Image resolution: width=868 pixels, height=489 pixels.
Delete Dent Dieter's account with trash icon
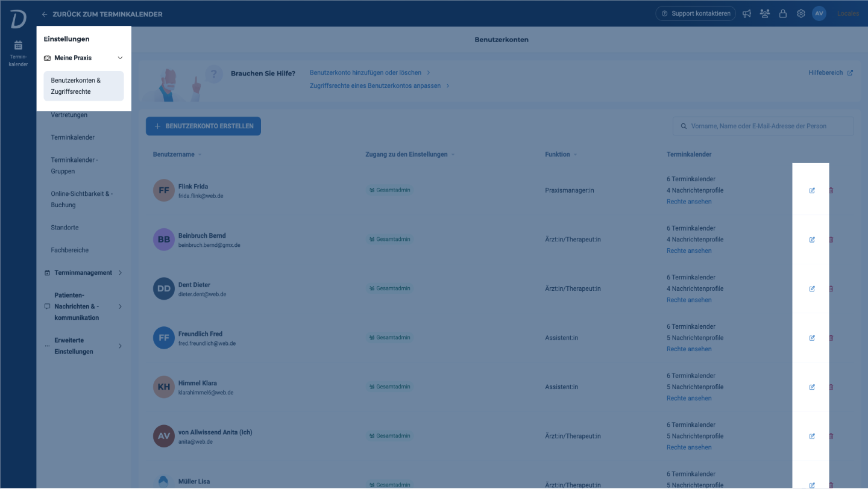831,288
